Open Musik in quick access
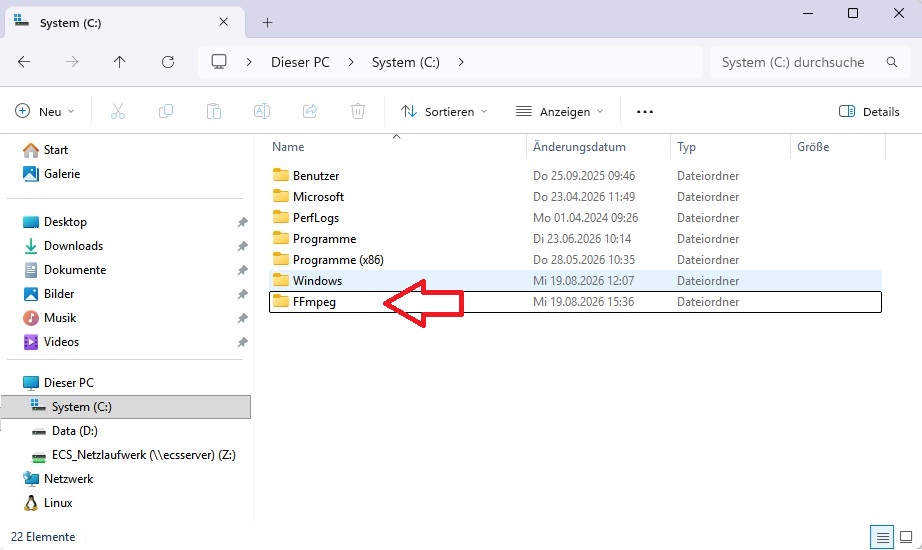Viewport: 922px width, 550px height. 49,318
